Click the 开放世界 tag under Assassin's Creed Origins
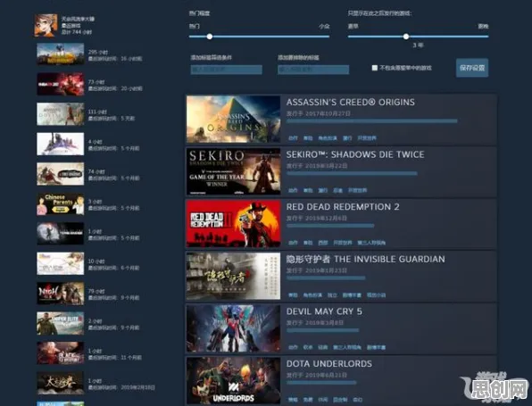The width and height of the screenshot is (532, 406). 367,138
